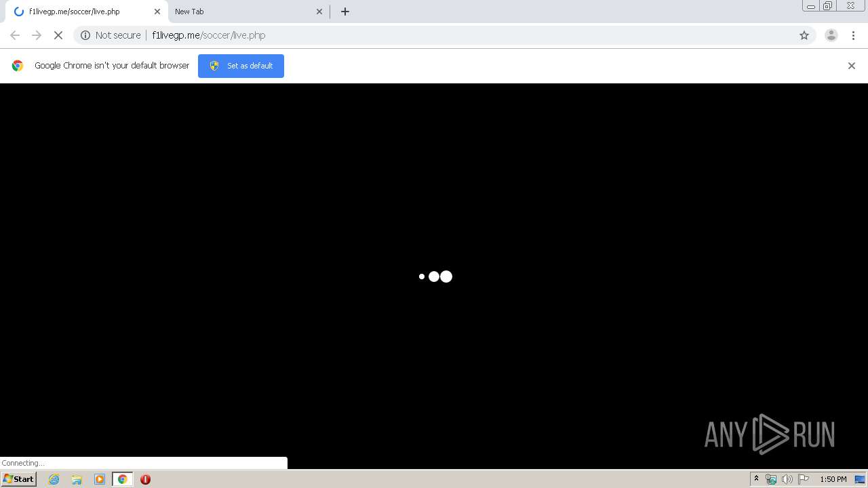The width and height of the screenshot is (868, 488).
Task: Go back to previous page
Action: pos(15,35)
